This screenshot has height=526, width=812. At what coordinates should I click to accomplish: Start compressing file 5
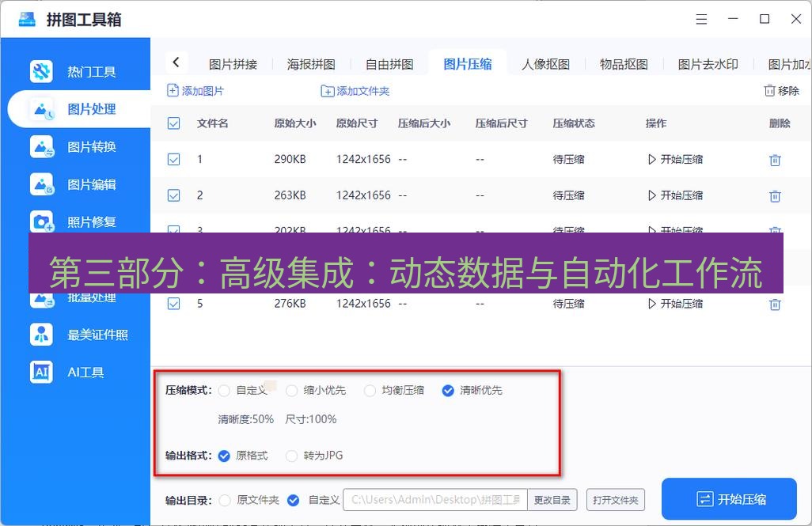point(675,304)
